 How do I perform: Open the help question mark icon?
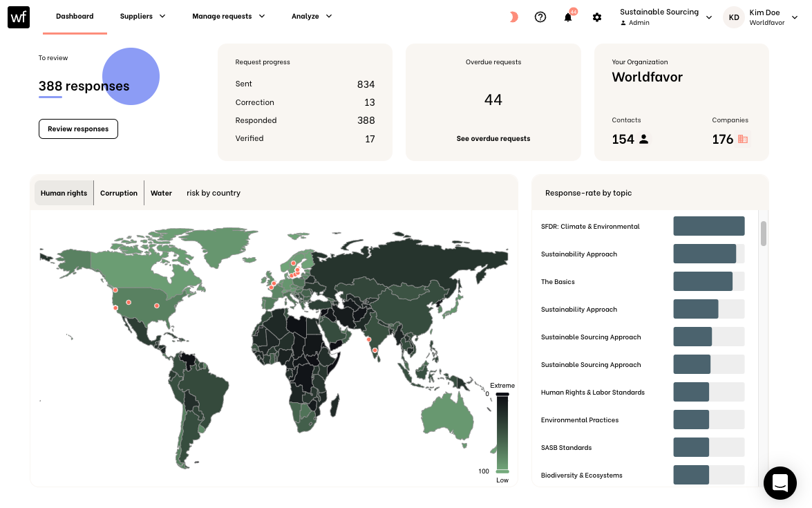point(540,17)
